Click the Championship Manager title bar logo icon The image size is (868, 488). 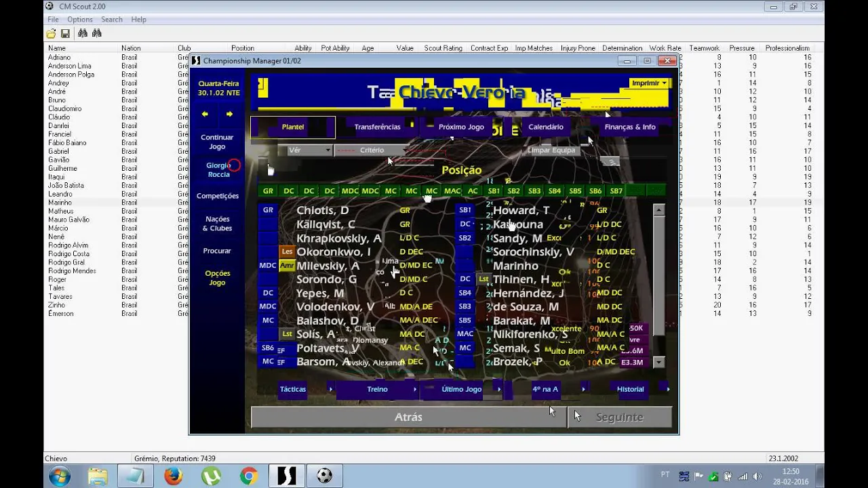coord(197,61)
